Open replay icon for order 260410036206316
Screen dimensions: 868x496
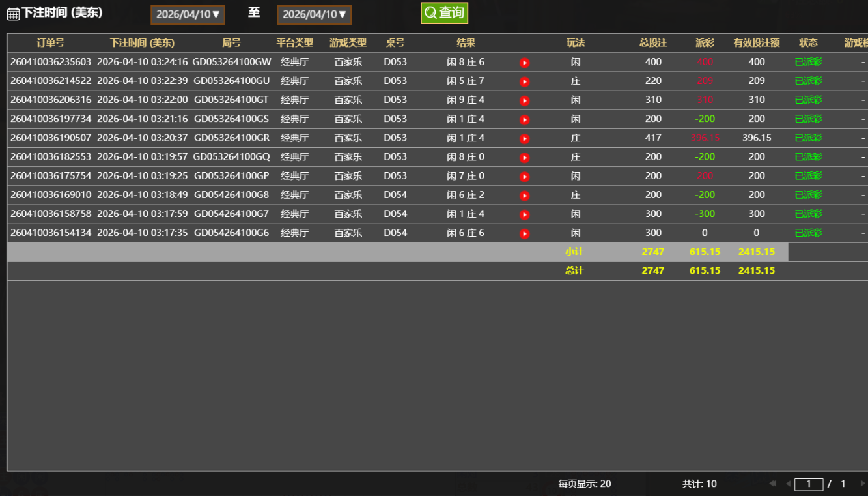click(x=524, y=100)
